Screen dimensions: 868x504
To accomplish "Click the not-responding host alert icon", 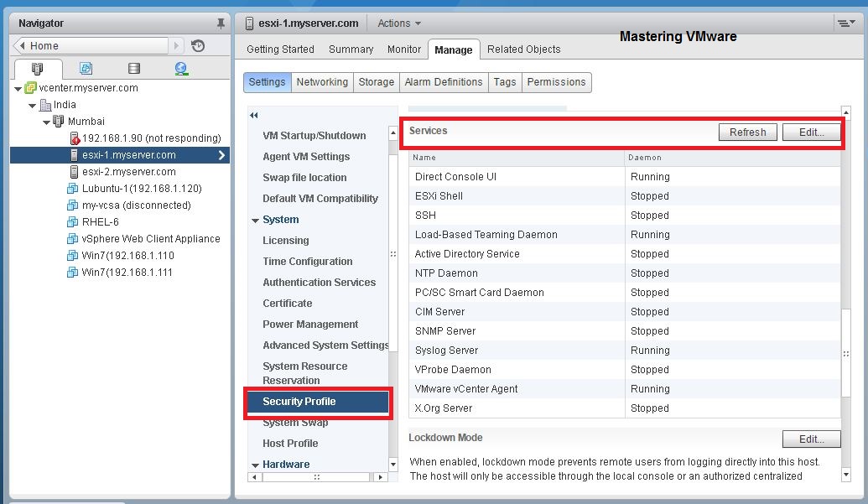I will [x=75, y=138].
